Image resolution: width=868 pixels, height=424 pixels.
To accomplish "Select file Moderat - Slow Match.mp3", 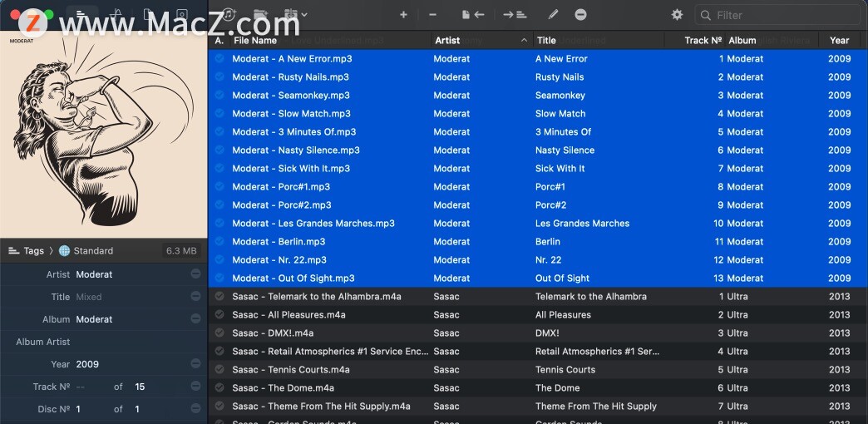I will pyautogui.click(x=291, y=113).
